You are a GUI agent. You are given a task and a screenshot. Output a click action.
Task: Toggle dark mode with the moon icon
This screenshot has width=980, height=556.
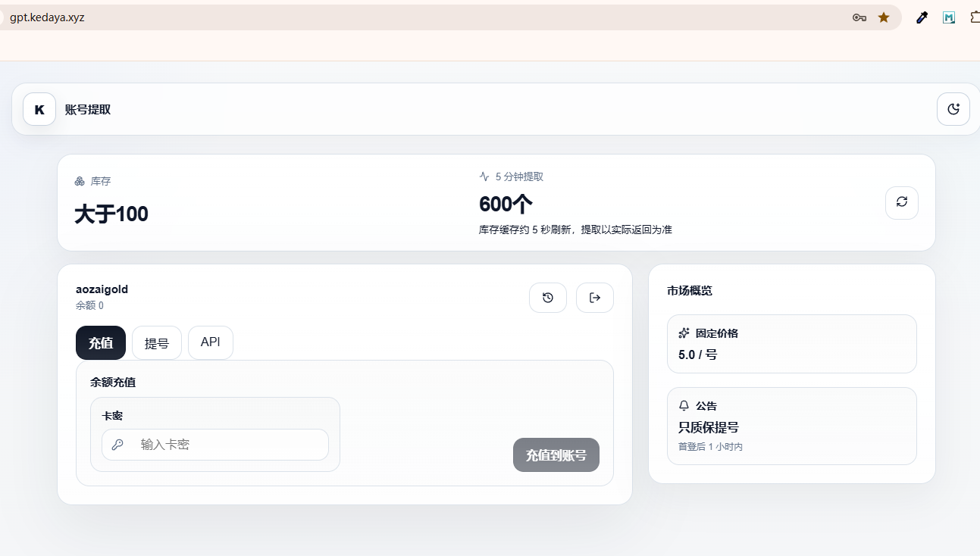click(x=953, y=109)
